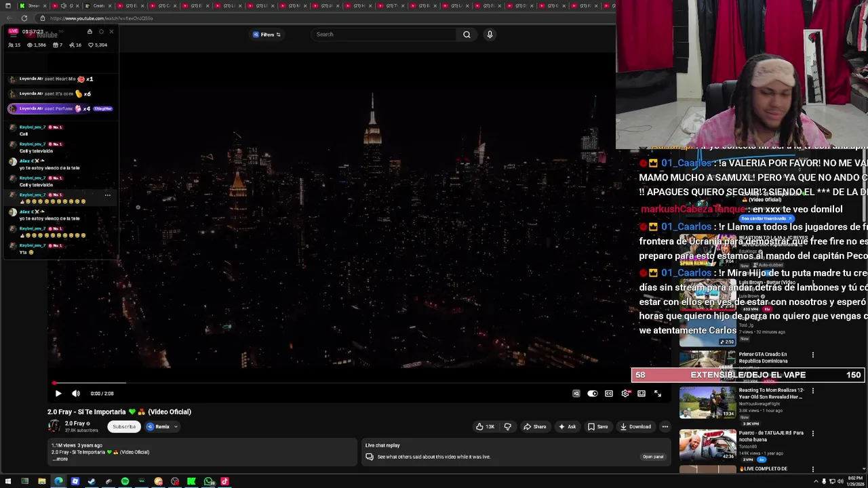Subscribe to 2.0 Fray channel
Screen dimensions: 868x488
[x=124, y=426]
